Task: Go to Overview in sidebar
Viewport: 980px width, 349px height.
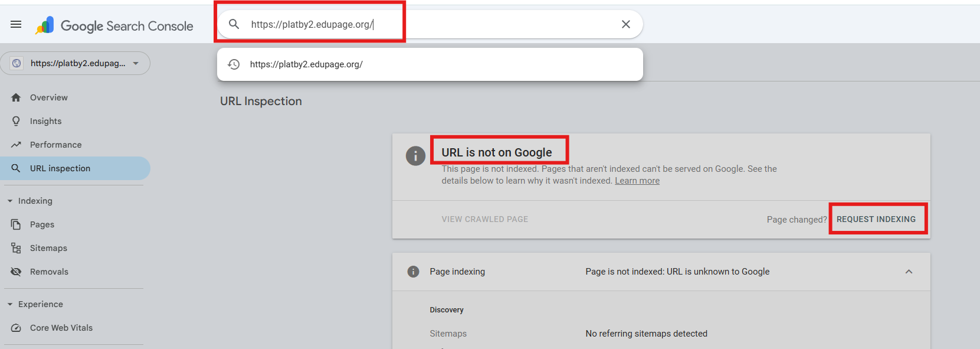Action: pos(48,97)
